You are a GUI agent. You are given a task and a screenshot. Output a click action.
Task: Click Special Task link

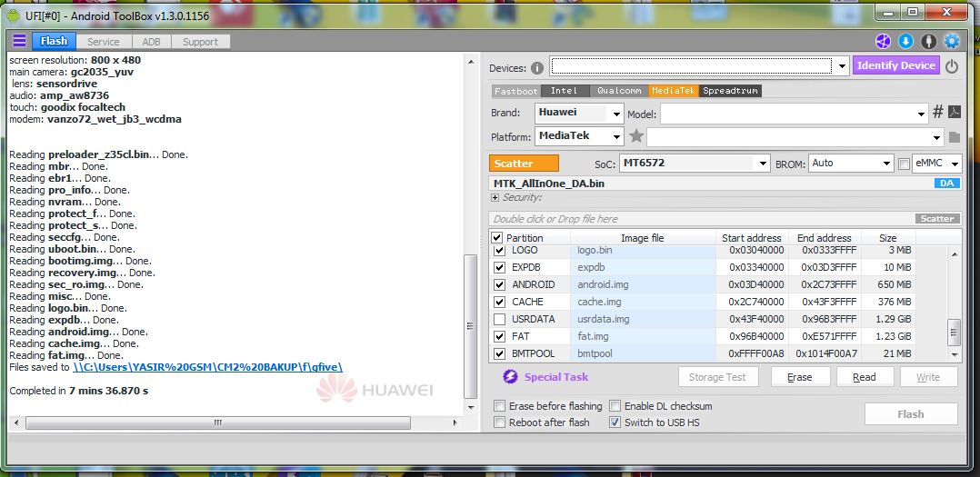pos(556,377)
